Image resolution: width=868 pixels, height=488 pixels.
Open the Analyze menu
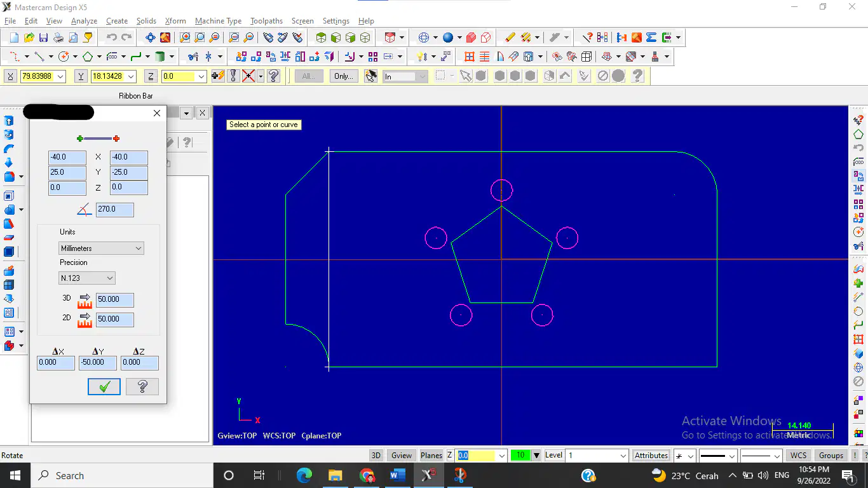[84, 21]
